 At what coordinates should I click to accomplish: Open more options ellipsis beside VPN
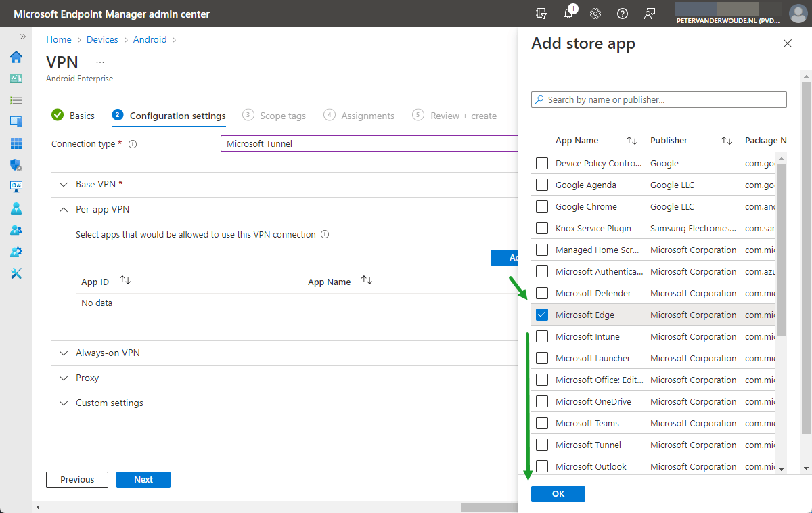(100, 62)
